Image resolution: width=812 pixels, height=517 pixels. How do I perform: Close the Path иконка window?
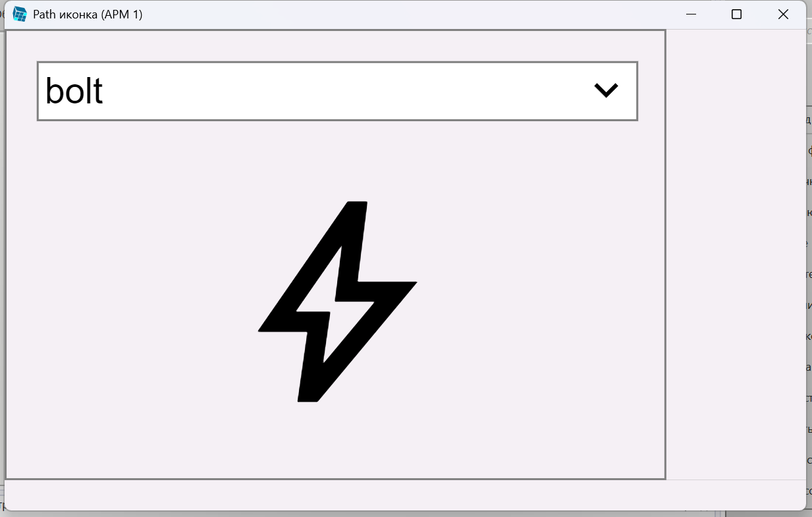(783, 14)
